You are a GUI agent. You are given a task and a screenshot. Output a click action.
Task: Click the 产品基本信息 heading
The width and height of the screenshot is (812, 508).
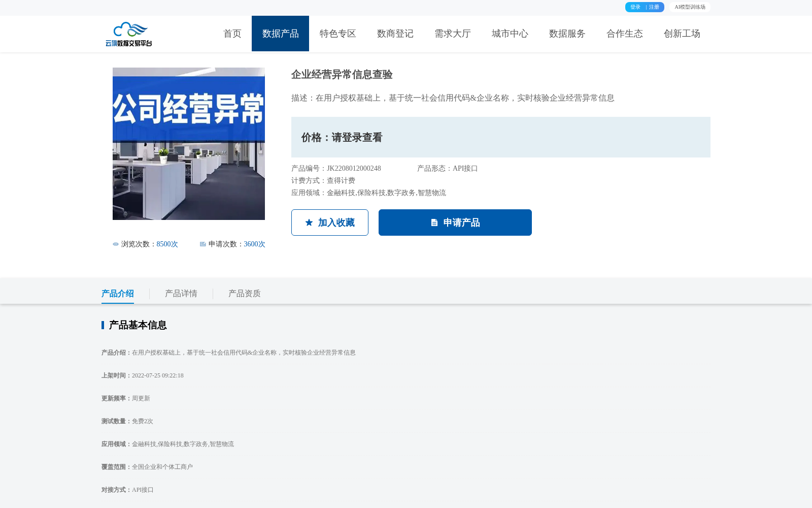pyautogui.click(x=138, y=325)
